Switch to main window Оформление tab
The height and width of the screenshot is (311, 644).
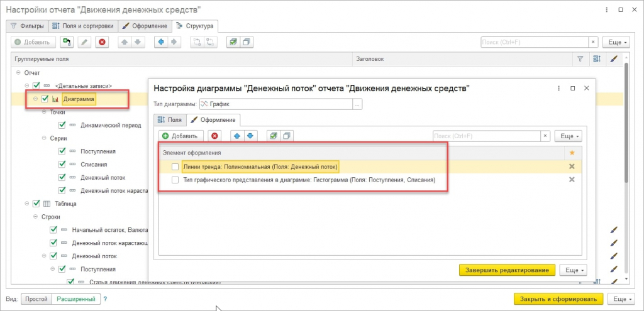point(145,26)
